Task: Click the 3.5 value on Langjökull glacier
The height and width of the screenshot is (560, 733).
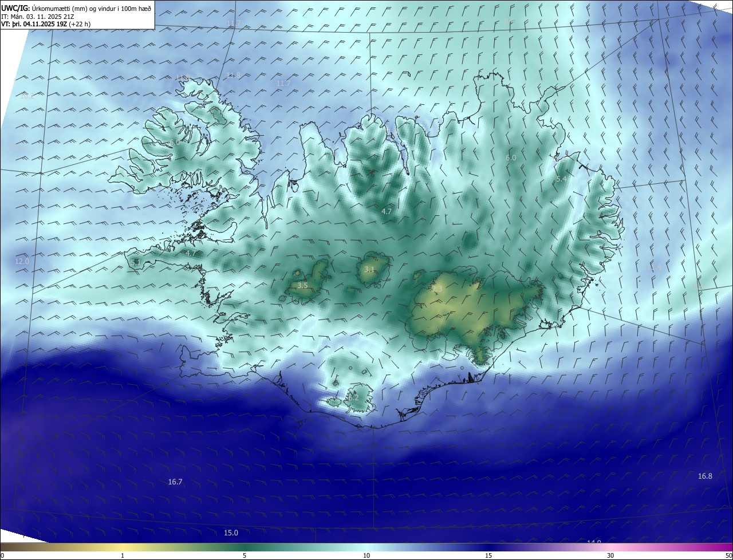Action: [302, 285]
